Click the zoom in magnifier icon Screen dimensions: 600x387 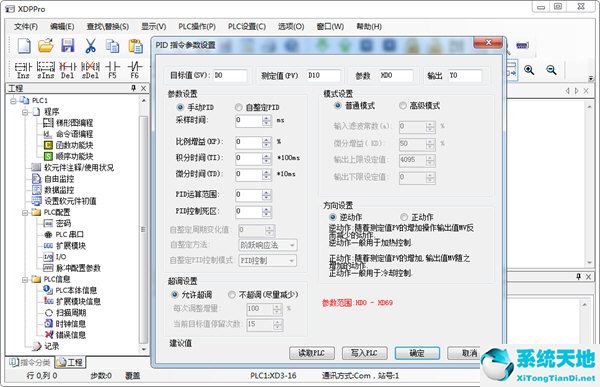(529, 70)
